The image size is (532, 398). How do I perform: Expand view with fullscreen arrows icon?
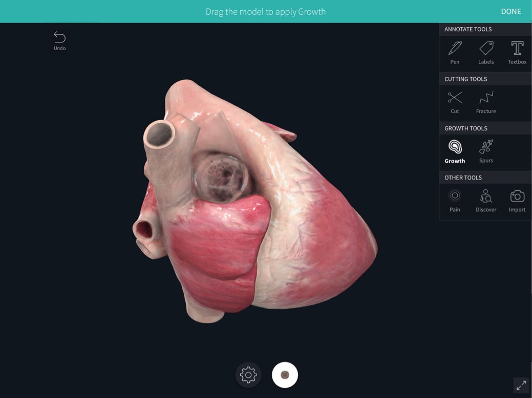[521, 385]
